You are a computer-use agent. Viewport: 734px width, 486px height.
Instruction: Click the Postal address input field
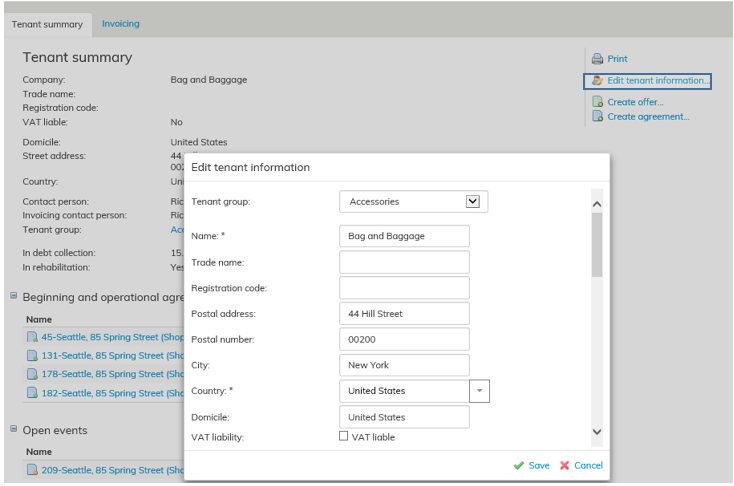pyautogui.click(x=404, y=313)
